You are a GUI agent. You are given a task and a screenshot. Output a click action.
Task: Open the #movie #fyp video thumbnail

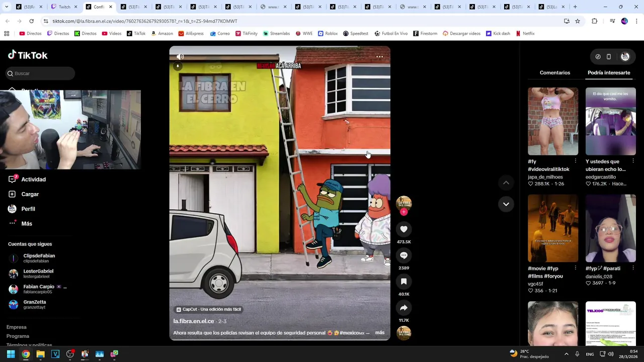coord(553,228)
